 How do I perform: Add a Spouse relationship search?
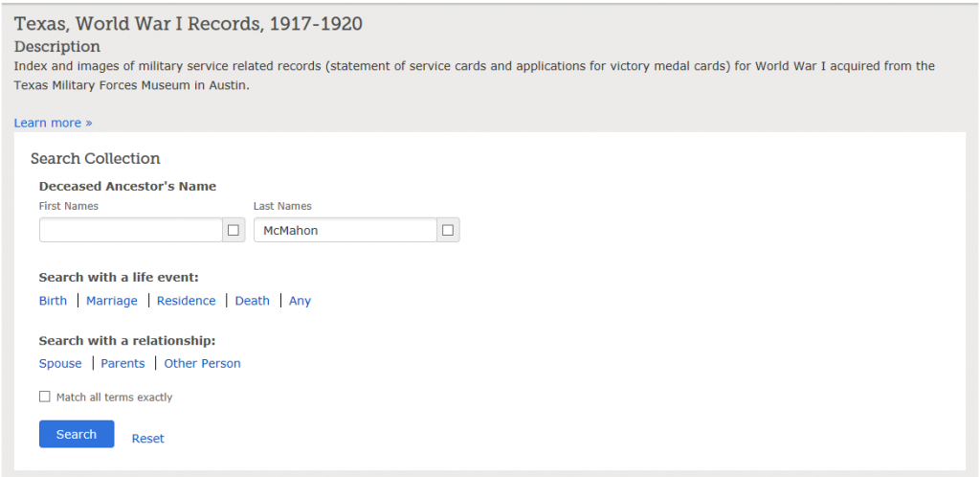point(60,363)
